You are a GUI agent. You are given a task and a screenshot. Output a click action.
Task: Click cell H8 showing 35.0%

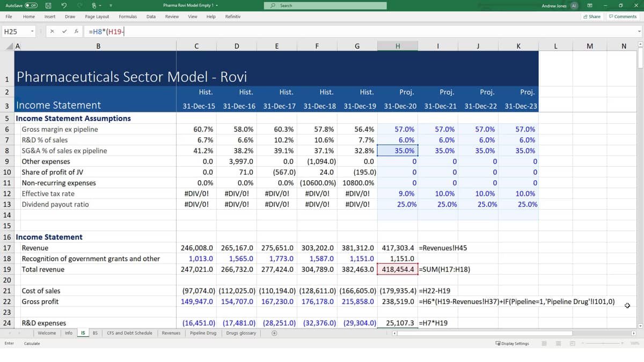click(x=398, y=151)
